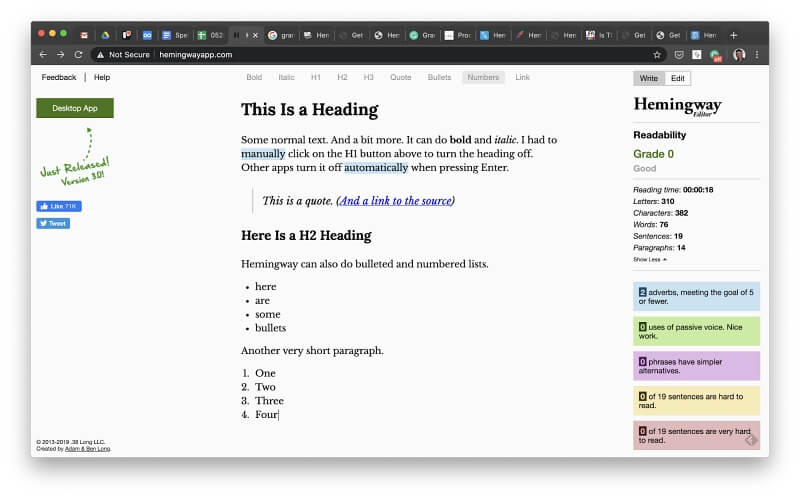Click the Not Secure warning icon
Screen dimensions: 800x498
[x=101, y=55]
